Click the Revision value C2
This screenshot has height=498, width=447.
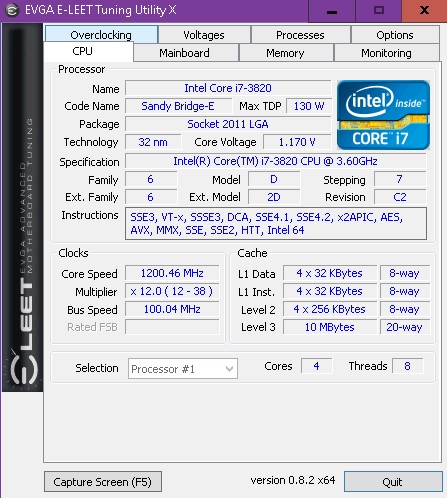click(400, 197)
